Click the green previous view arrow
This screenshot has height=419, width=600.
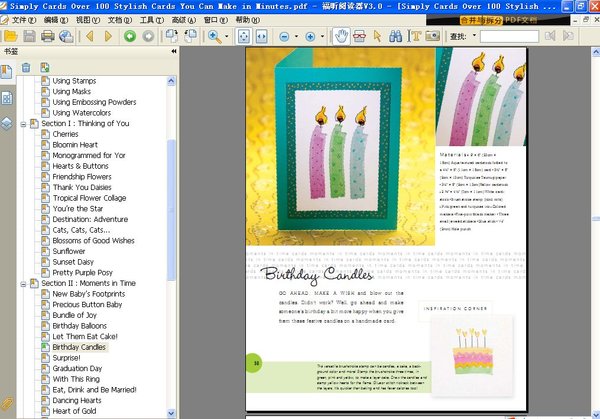click(x=131, y=36)
